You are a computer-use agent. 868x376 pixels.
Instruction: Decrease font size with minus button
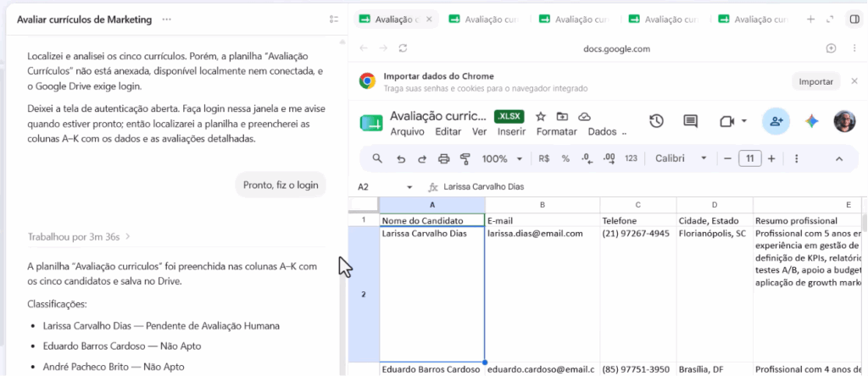click(x=728, y=158)
